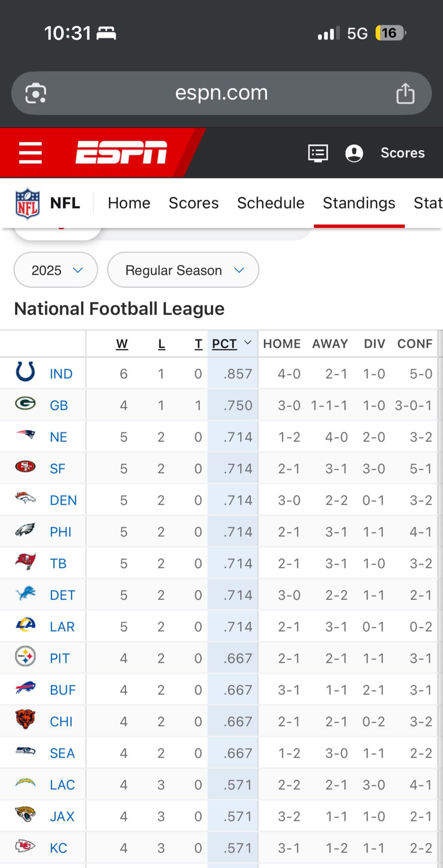Open the Scores link in ESPN header
This screenshot has height=868, width=443.
tap(402, 153)
